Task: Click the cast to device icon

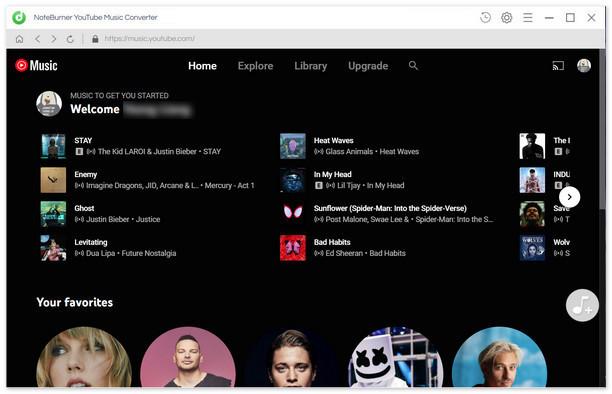Action: point(558,66)
